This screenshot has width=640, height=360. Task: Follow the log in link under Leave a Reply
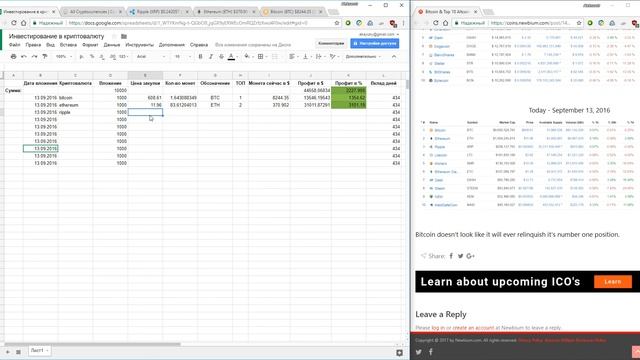tap(438, 328)
